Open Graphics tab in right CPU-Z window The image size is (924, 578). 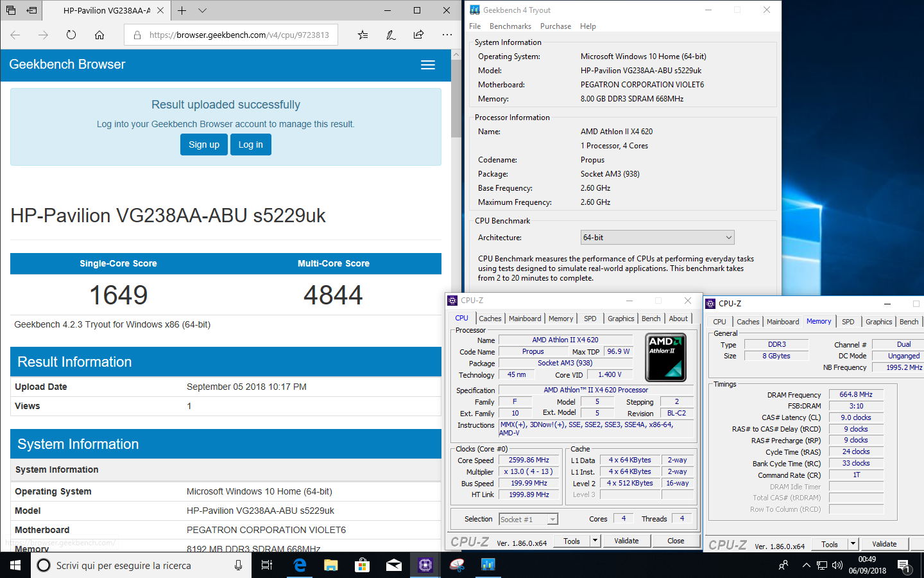tap(879, 322)
